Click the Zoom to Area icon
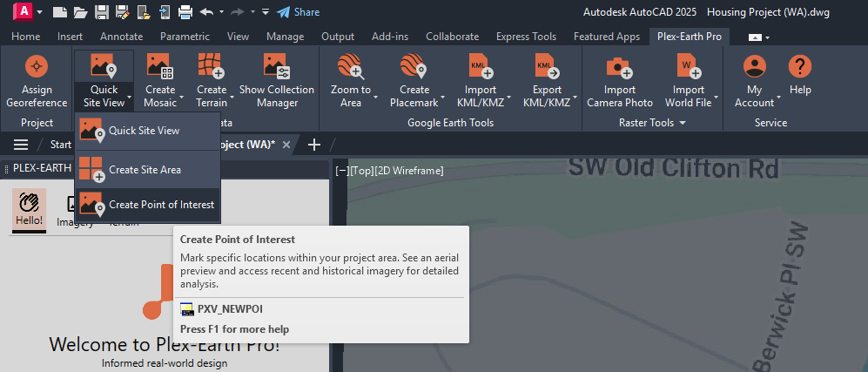This screenshot has width=868, height=372. click(350, 66)
